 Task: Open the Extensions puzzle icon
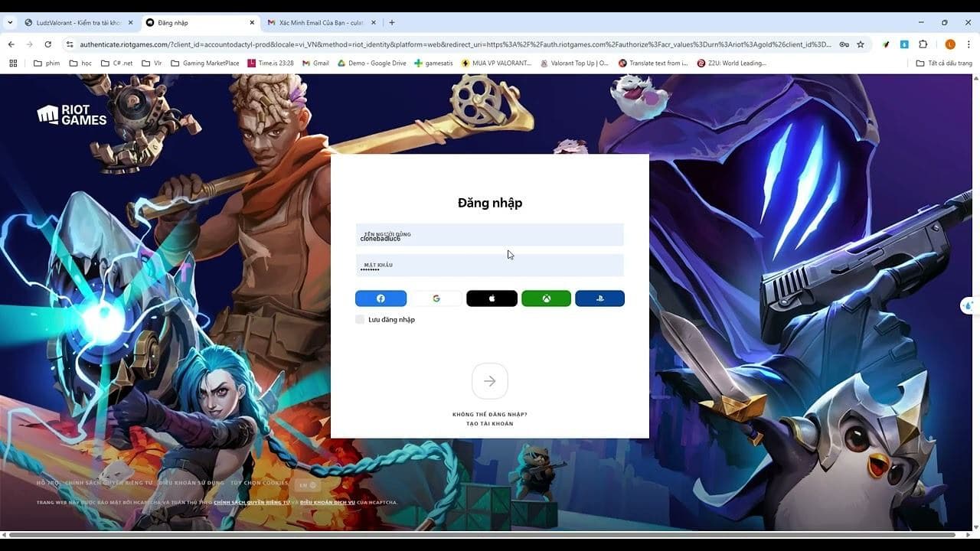pyautogui.click(x=923, y=44)
